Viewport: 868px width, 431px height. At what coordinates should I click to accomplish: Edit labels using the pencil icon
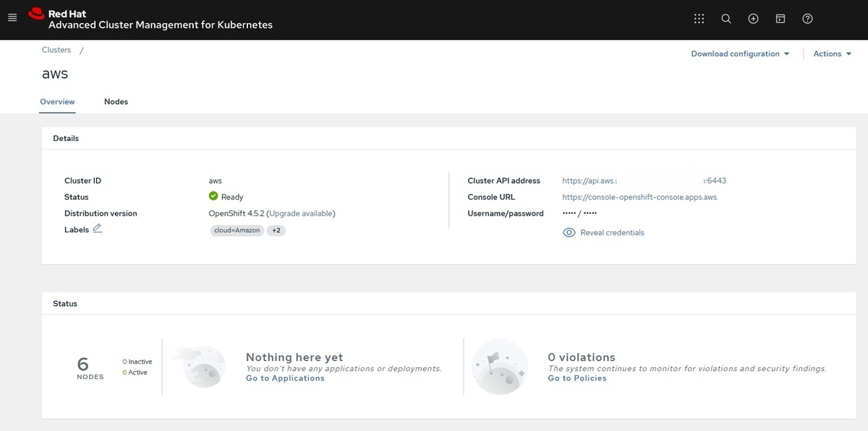pyautogui.click(x=98, y=229)
